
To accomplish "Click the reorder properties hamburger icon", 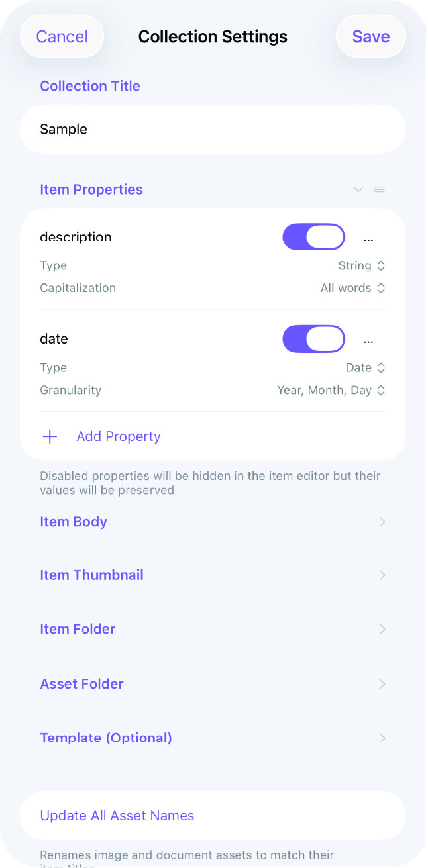I will pyautogui.click(x=380, y=189).
